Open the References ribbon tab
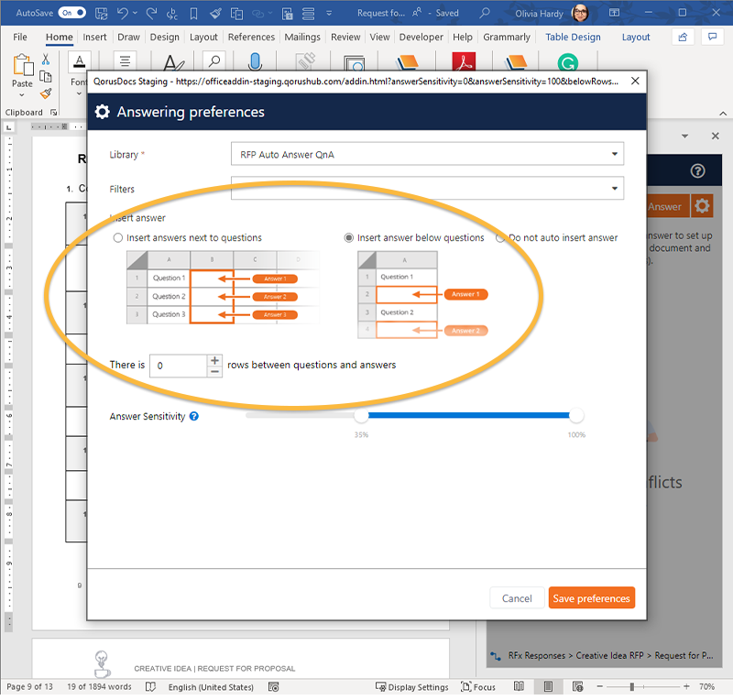733x700 pixels. (251, 38)
